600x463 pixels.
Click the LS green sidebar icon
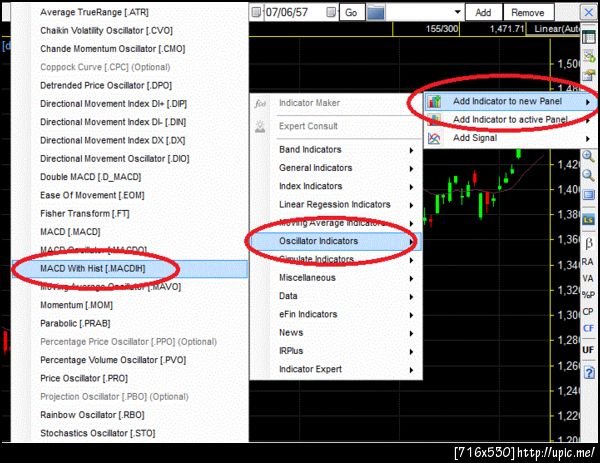click(x=588, y=220)
